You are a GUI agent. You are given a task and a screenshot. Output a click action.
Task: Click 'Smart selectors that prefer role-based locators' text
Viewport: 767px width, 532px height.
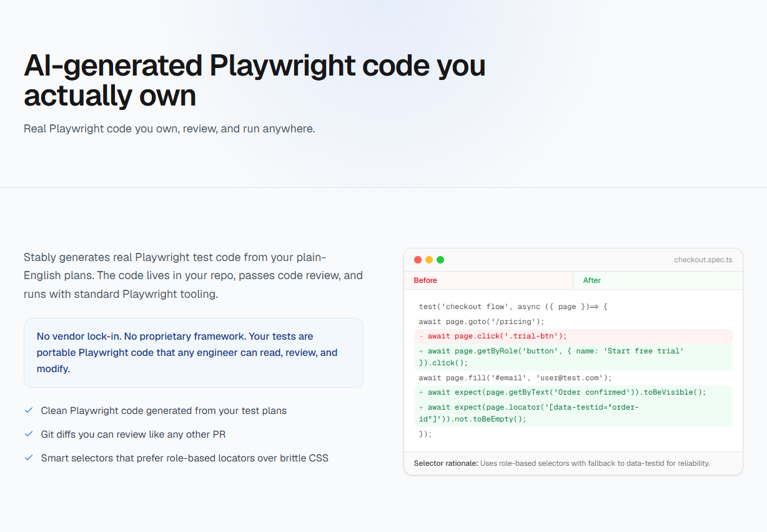coord(184,458)
